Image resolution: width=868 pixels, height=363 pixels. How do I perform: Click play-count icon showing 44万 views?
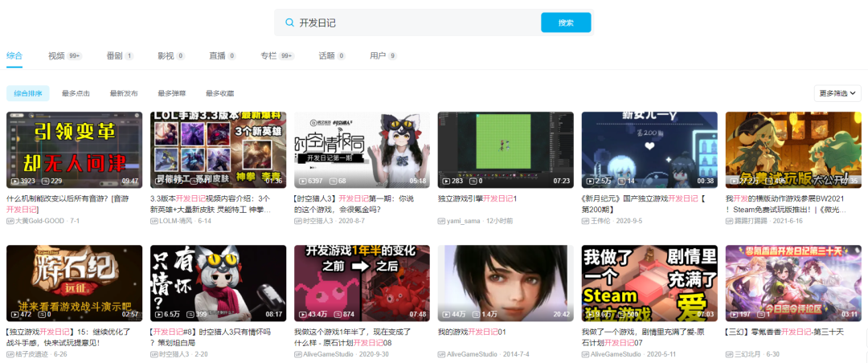[x=446, y=314]
